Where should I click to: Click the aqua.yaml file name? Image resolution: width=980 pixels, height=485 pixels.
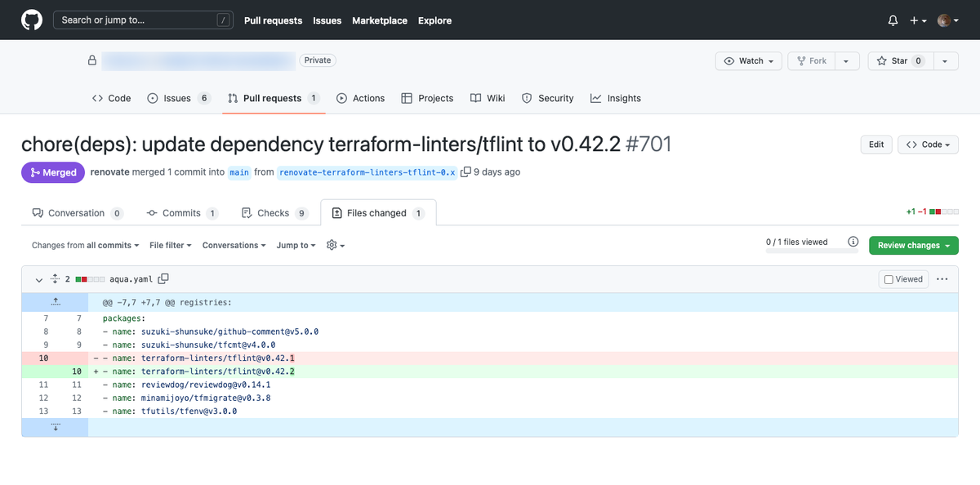coord(131,279)
